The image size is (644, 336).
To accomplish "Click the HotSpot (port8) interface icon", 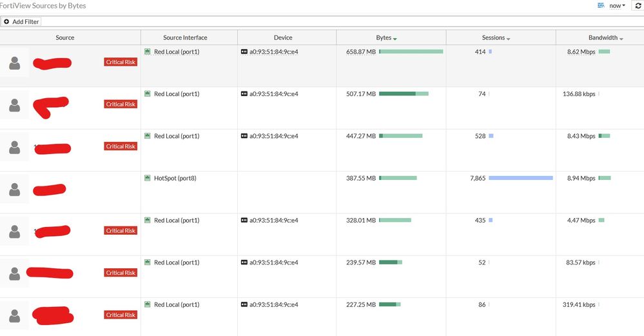I will coord(148,178).
